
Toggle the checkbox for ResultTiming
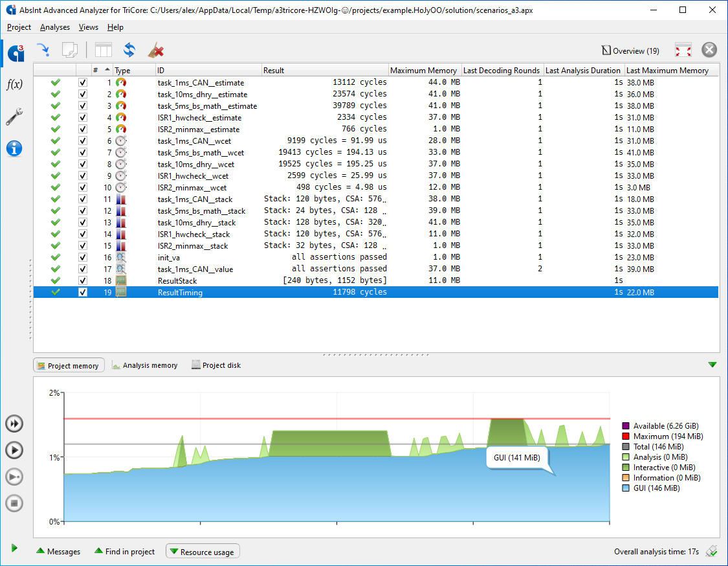[x=83, y=292]
